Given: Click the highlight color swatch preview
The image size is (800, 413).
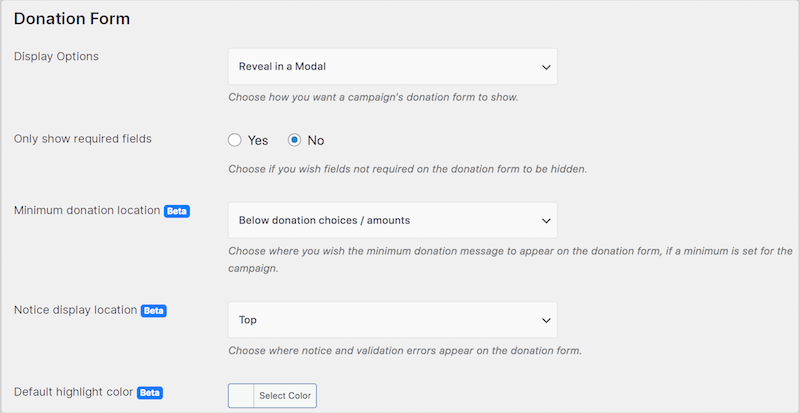Looking at the screenshot, I should pyautogui.click(x=241, y=396).
